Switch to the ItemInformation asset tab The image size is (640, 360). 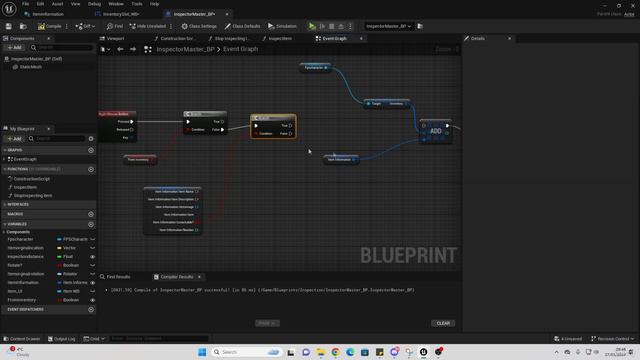pos(48,14)
